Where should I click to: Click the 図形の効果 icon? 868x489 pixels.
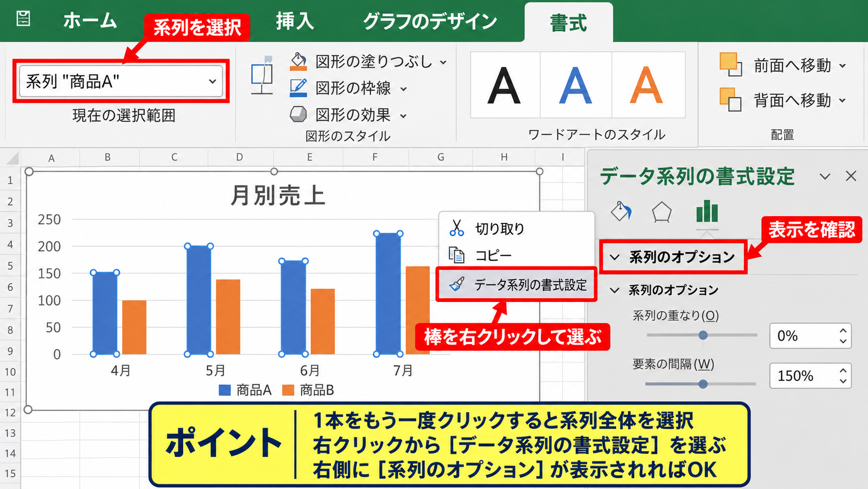[x=298, y=114]
